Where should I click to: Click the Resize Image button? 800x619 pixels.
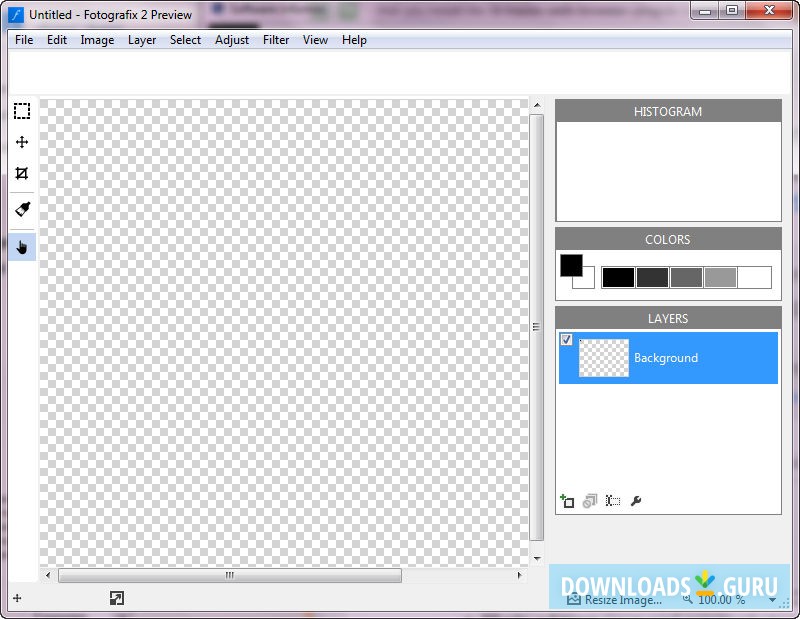pyautogui.click(x=614, y=600)
